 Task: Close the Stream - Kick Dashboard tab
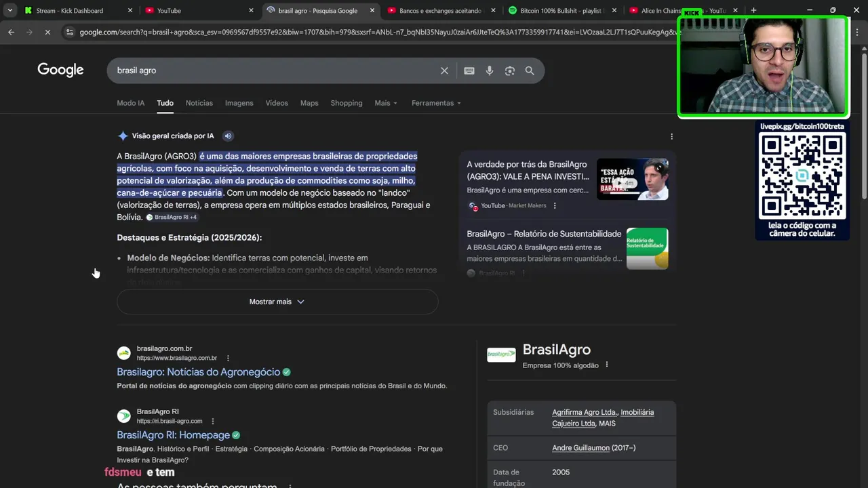click(130, 11)
